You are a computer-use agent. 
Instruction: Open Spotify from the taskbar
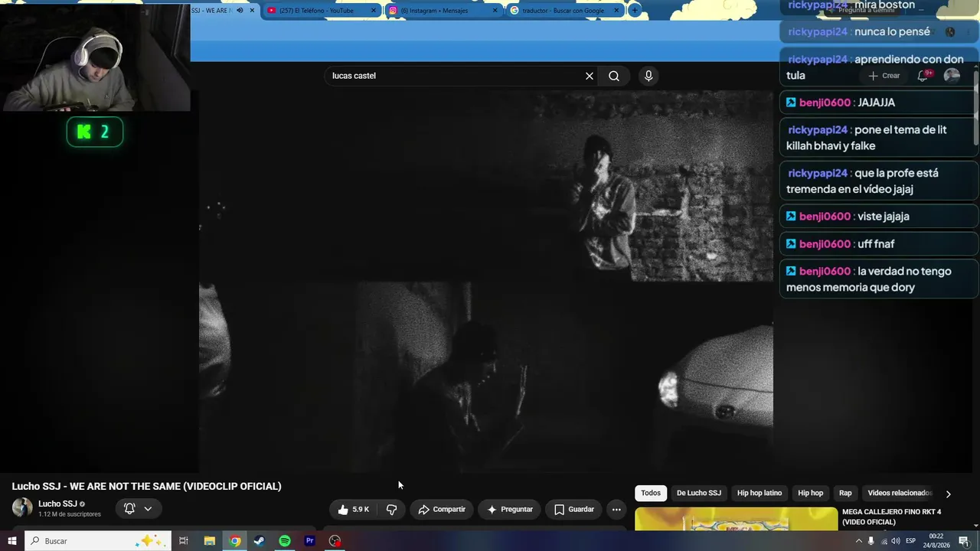[285, 541]
